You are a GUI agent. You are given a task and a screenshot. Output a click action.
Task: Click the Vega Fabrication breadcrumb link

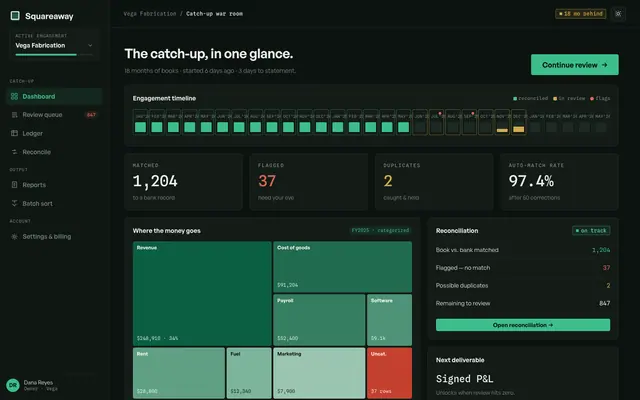pyautogui.click(x=150, y=14)
